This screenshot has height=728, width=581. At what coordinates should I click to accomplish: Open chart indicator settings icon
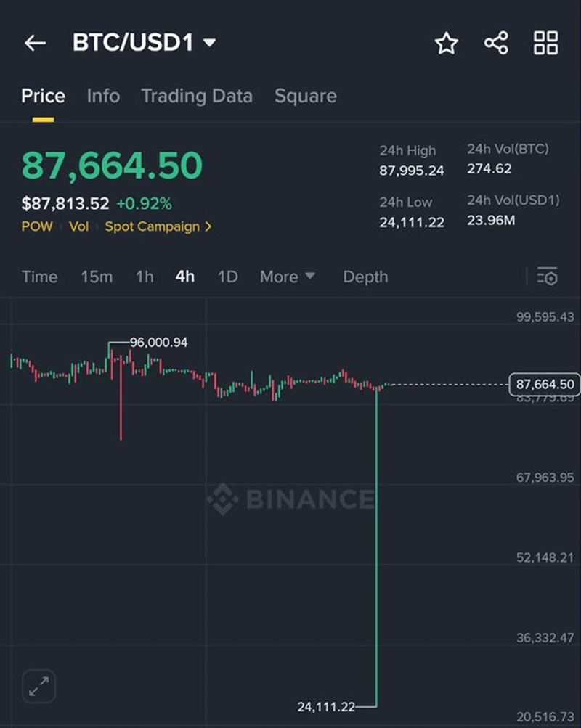(x=547, y=277)
